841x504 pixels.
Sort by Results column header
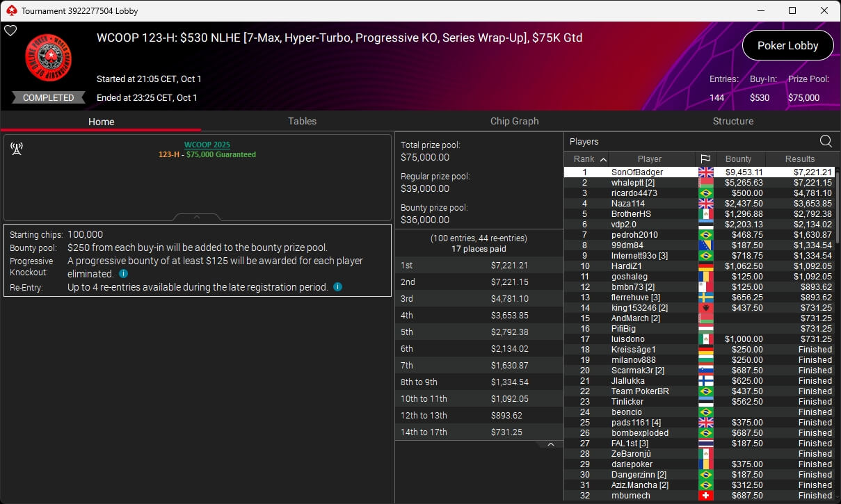(800, 159)
